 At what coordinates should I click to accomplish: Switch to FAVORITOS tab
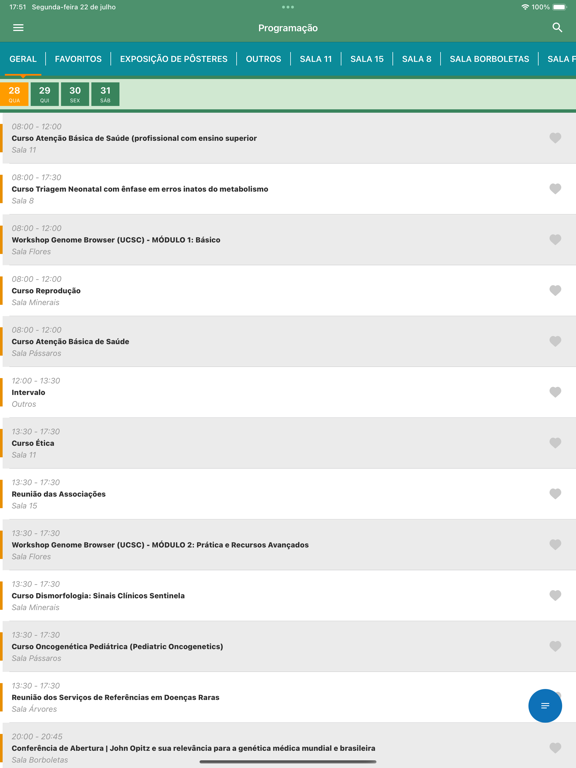tap(78, 59)
